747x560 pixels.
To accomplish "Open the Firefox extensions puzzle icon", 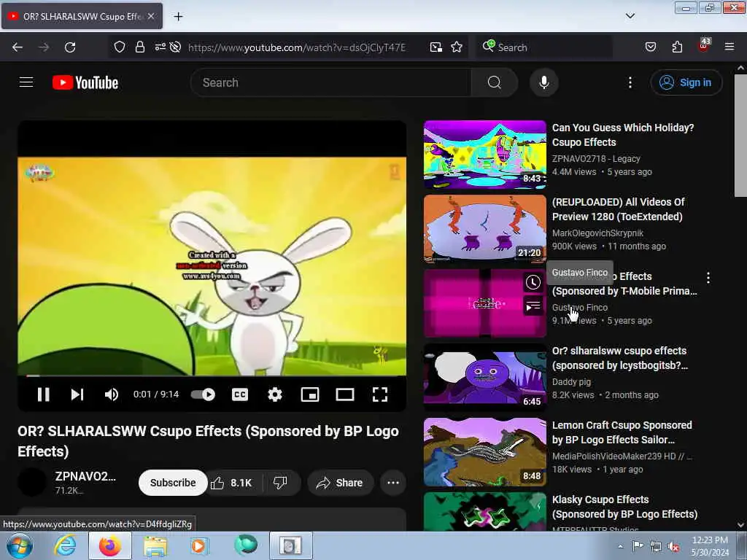I will [x=677, y=47].
